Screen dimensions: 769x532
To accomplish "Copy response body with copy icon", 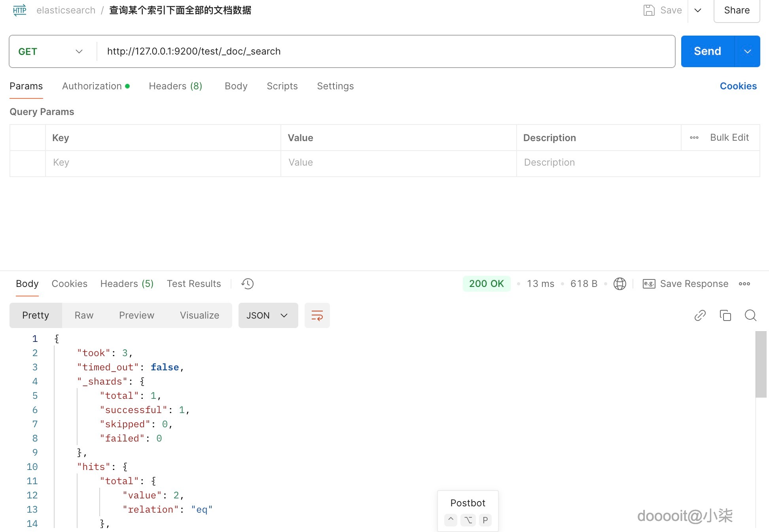I will pos(725,315).
